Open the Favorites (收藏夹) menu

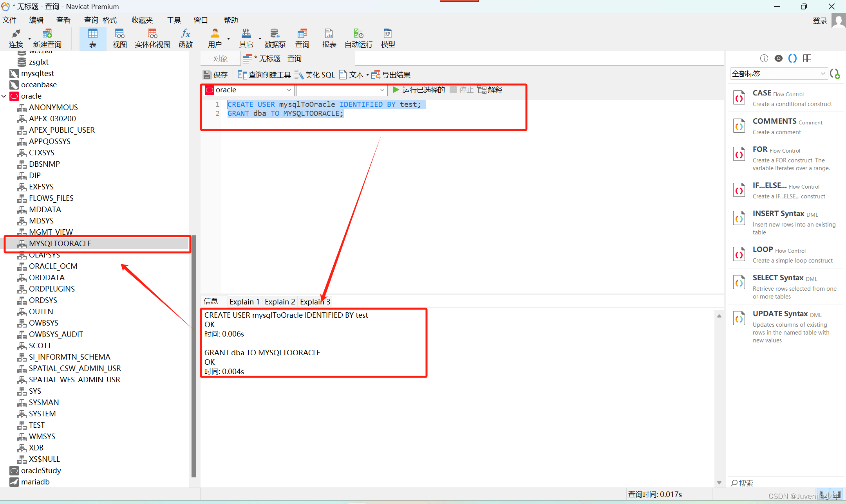click(x=142, y=20)
